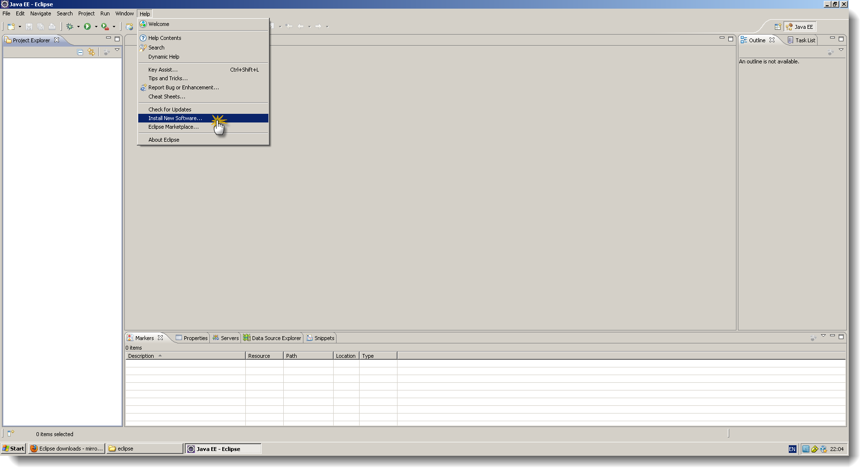Click the green Run toolbar icon
Image resolution: width=868 pixels, height=475 pixels.
(88, 26)
